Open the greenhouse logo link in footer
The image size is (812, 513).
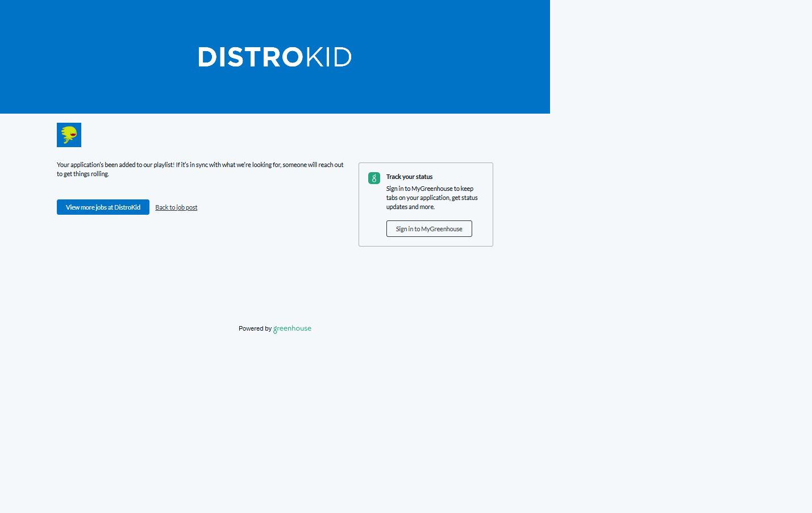coord(292,328)
